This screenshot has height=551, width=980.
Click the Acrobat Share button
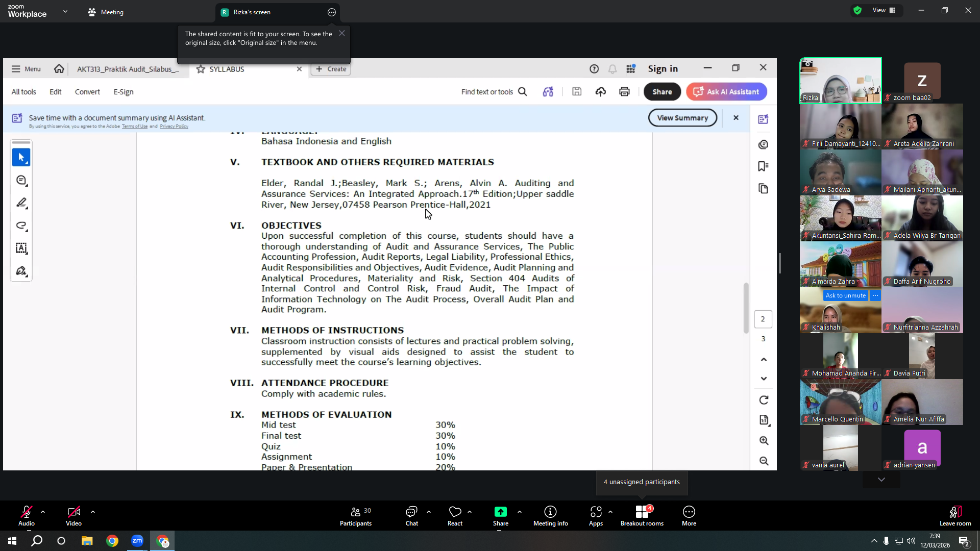click(x=662, y=92)
